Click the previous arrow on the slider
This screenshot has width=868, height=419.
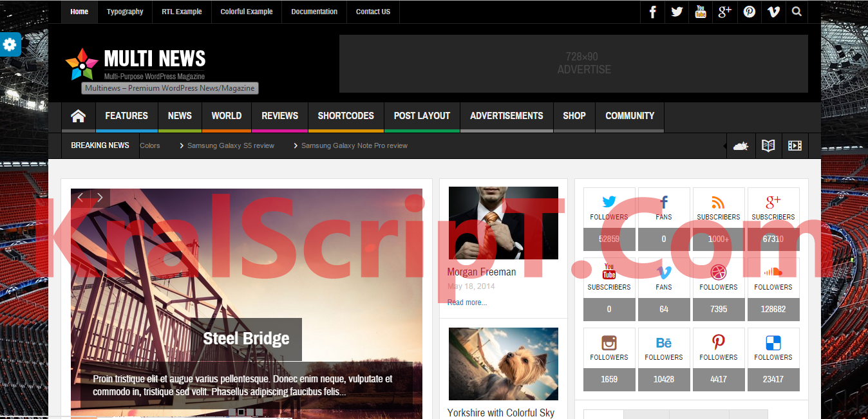(x=80, y=198)
